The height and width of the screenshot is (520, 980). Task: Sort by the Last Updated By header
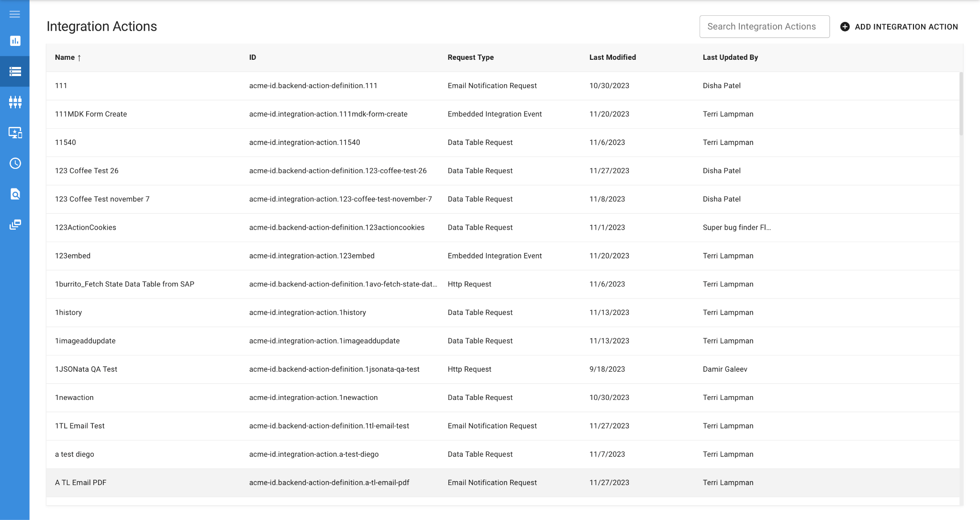(x=730, y=57)
